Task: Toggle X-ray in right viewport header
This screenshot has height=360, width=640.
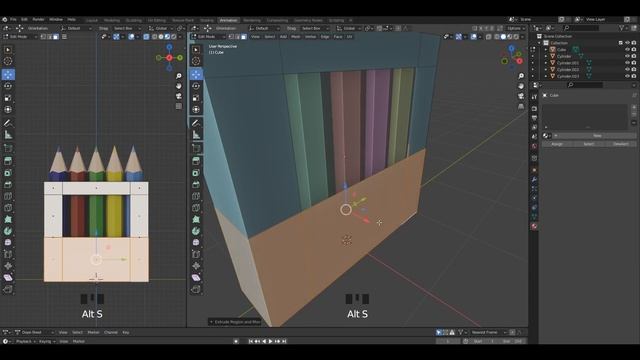Action: click(x=488, y=37)
